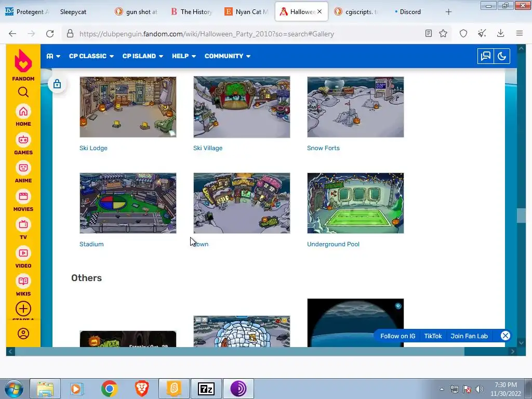Toggle reader view icon in address bar
Image resolution: width=532 pixels, height=399 pixels.
pyautogui.click(x=429, y=33)
